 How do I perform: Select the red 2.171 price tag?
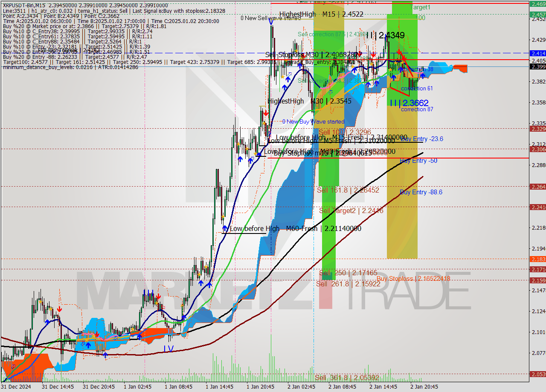537,269
